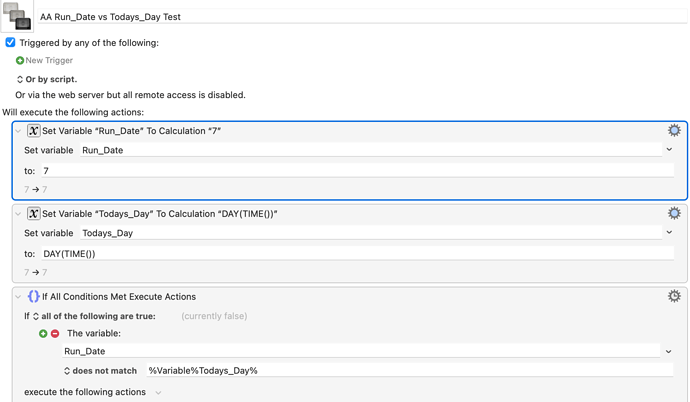690x402 pixels.
Task: Click the variable X icon on Run_Date action
Action: point(33,131)
